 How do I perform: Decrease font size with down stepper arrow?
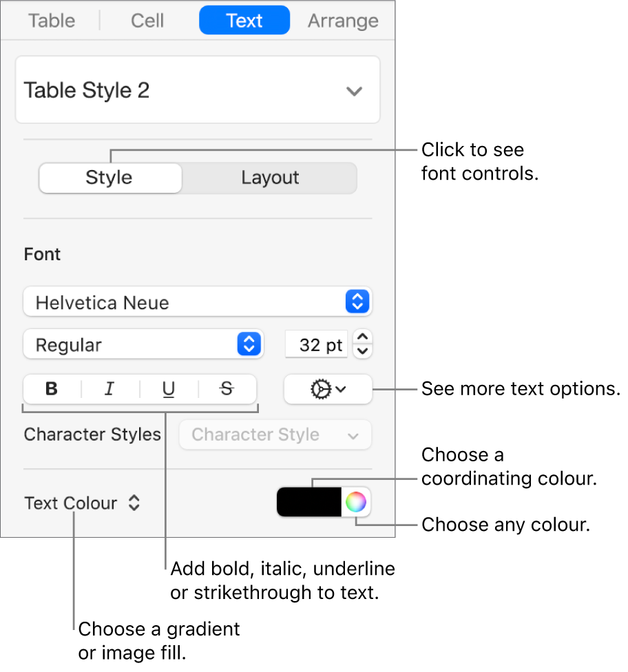364,351
